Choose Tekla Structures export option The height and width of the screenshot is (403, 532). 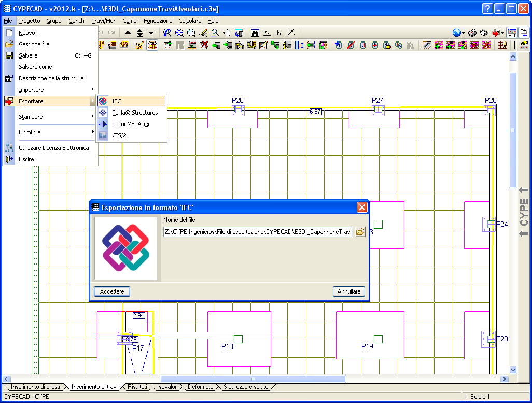pos(132,113)
